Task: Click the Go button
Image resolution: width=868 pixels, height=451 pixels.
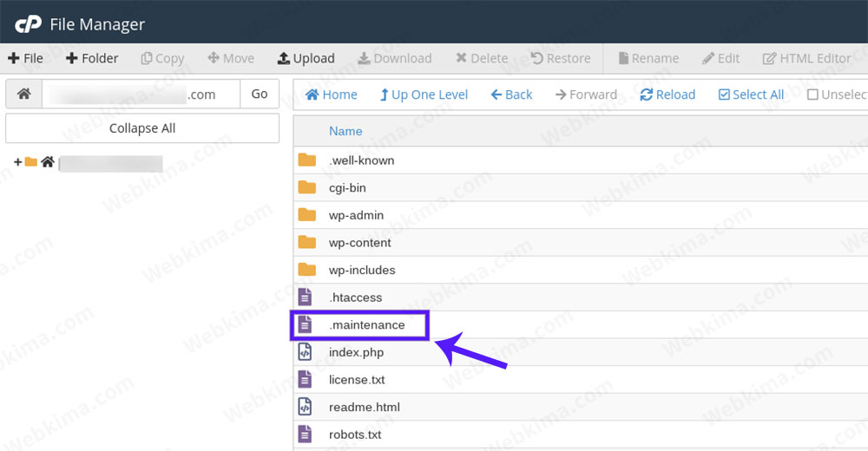Action: tap(259, 94)
